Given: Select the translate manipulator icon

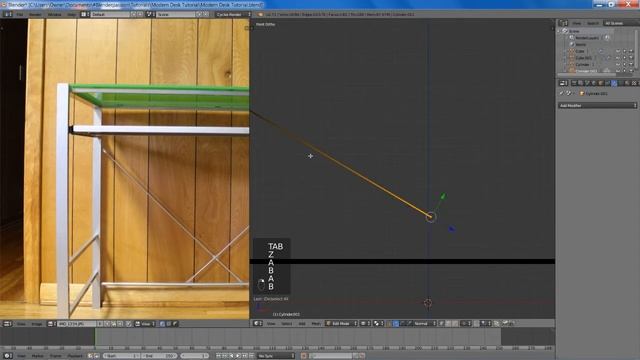Looking at the screenshot, I should (396, 323).
